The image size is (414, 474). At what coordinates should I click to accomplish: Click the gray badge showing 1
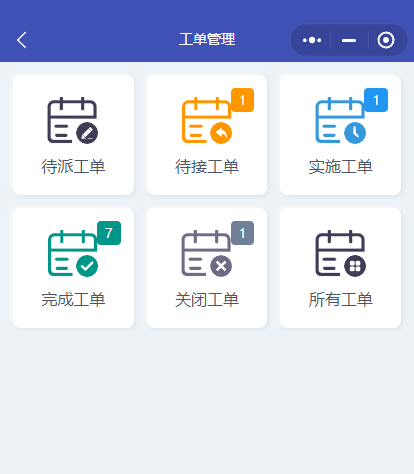click(x=242, y=233)
